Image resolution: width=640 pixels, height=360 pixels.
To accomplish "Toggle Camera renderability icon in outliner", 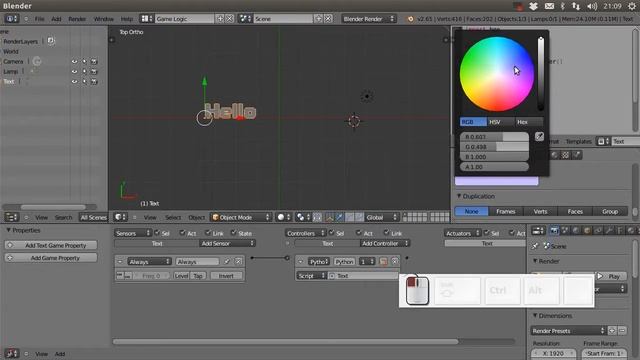I will click(94, 62).
